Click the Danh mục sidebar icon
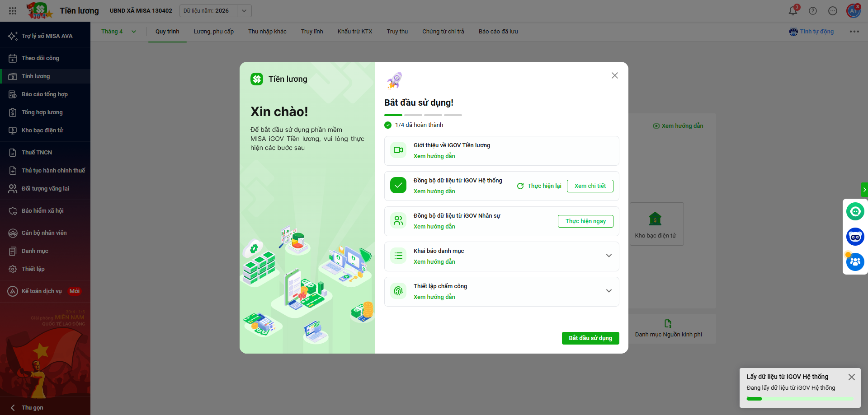 (x=13, y=251)
